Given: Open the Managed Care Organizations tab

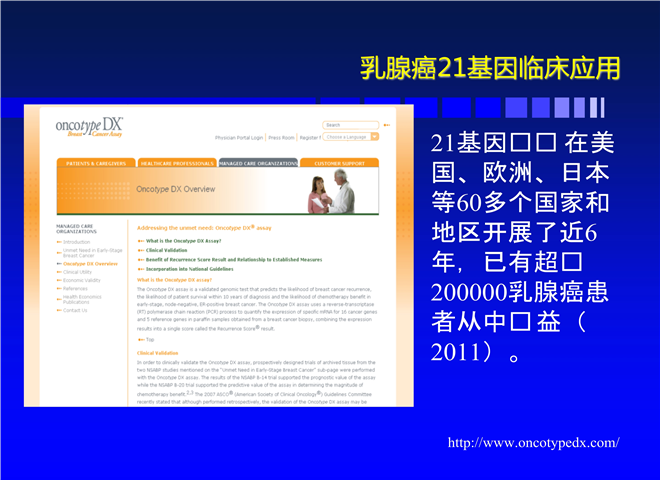Looking at the screenshot, I should 257,162.
